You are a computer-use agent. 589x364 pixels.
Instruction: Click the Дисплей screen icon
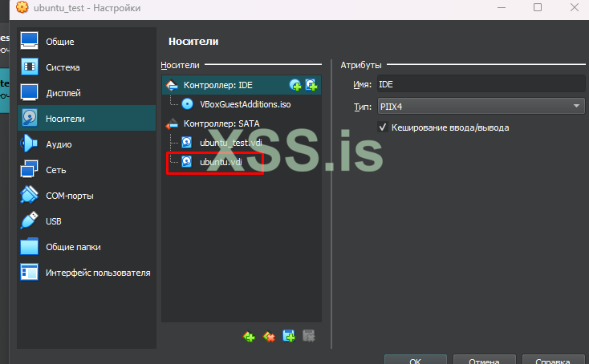[x=30, y=92]
